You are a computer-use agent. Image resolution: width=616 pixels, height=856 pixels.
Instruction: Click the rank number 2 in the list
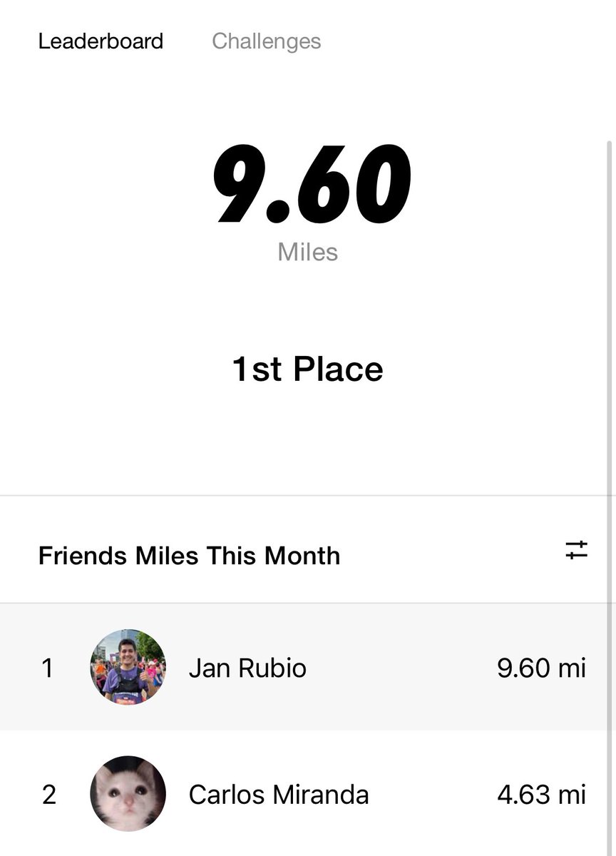(48, 795)
